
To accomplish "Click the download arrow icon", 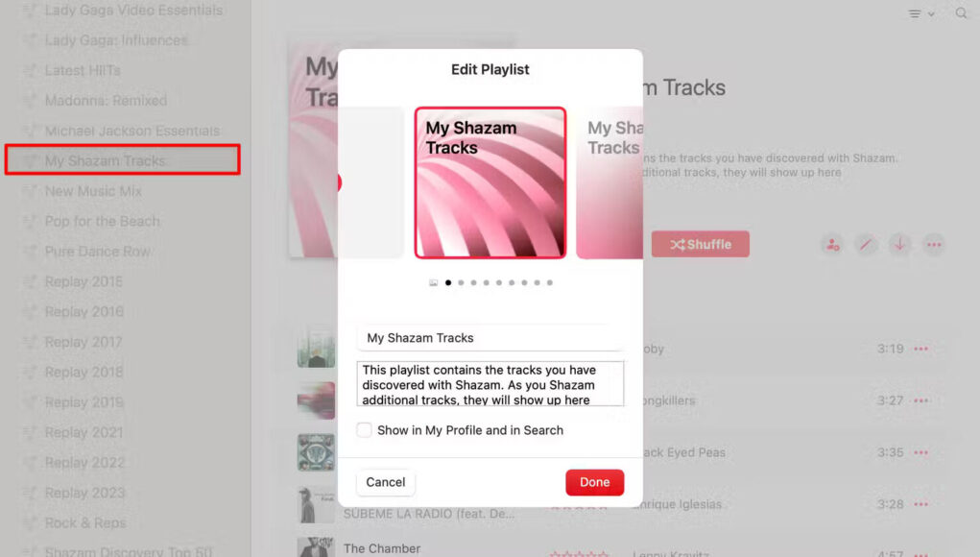I will pyautogui.click(x=899, y=245).
